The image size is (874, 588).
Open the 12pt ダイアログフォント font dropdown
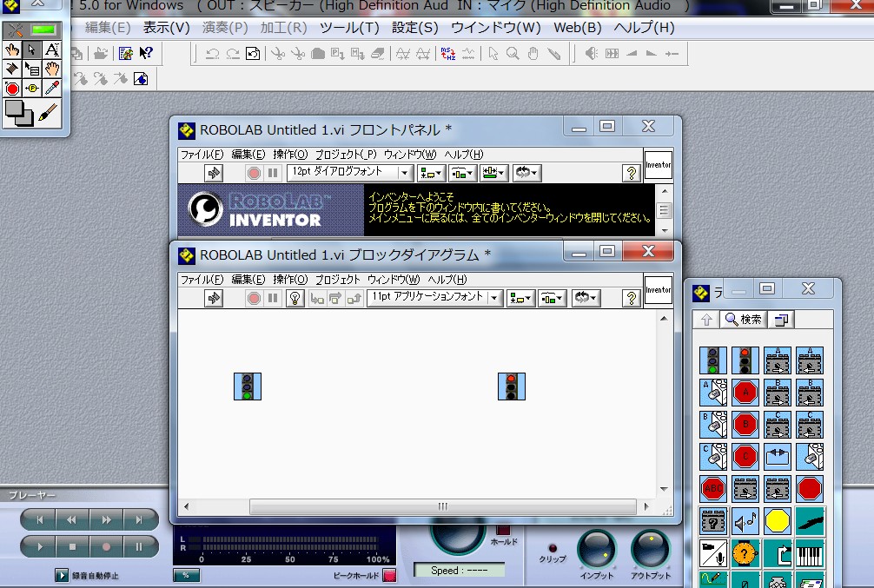click(350, 173)
